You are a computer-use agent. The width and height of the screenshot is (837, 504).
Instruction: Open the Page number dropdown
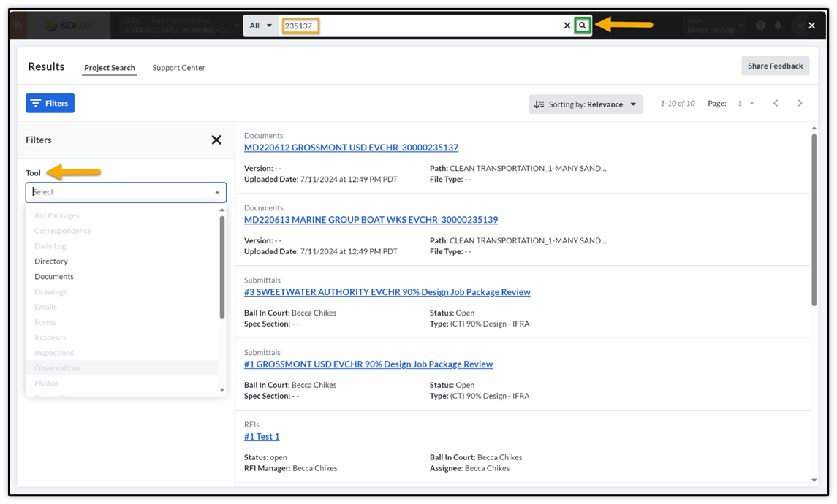746,104
